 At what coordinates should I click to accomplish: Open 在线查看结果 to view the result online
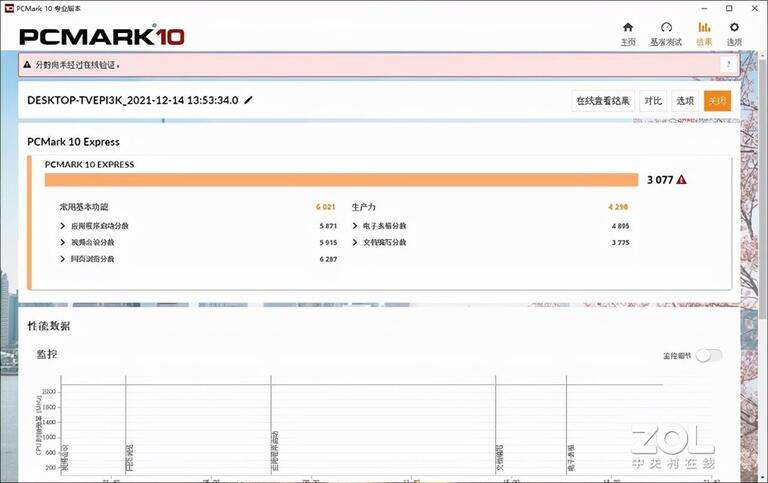click(603, 101)
